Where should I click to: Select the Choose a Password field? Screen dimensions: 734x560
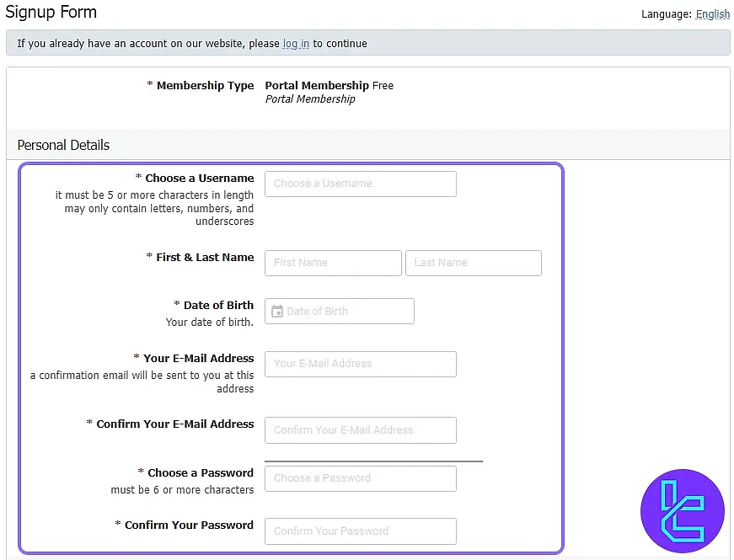point(361,477)
